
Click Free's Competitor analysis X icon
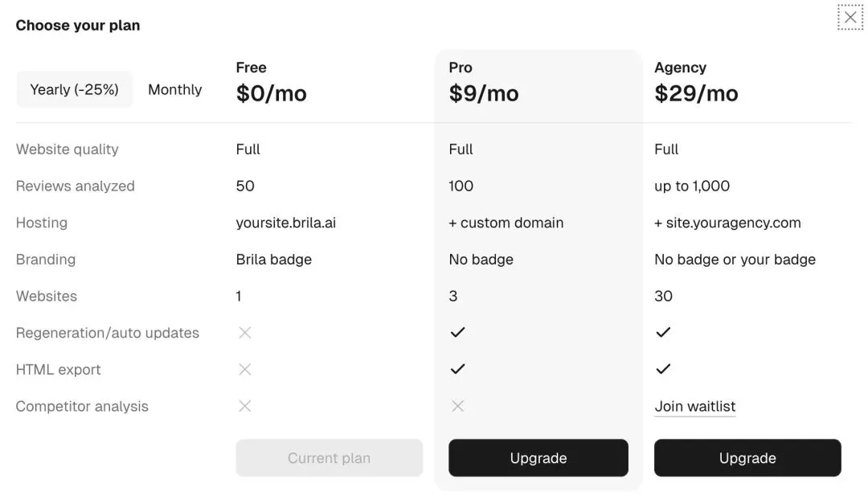[245, 406]
